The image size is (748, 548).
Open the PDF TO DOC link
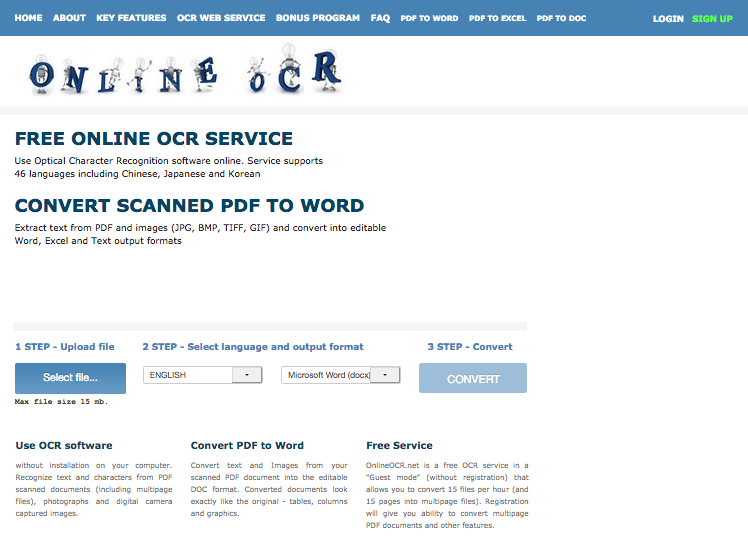(x=561, y=19)
